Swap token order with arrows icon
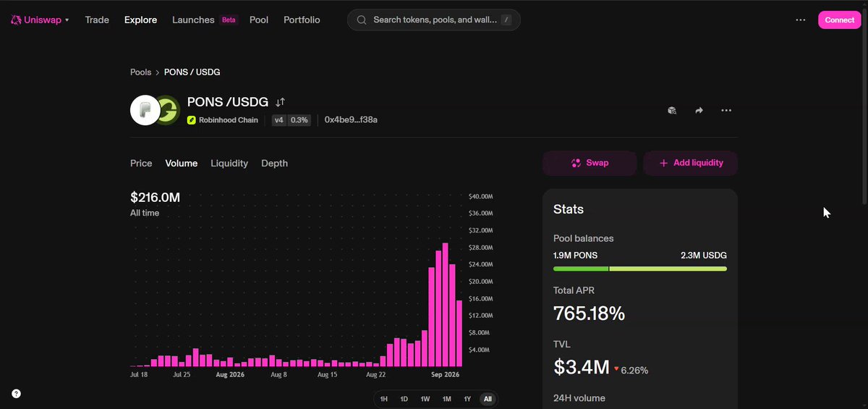 [x=281, y=103]
